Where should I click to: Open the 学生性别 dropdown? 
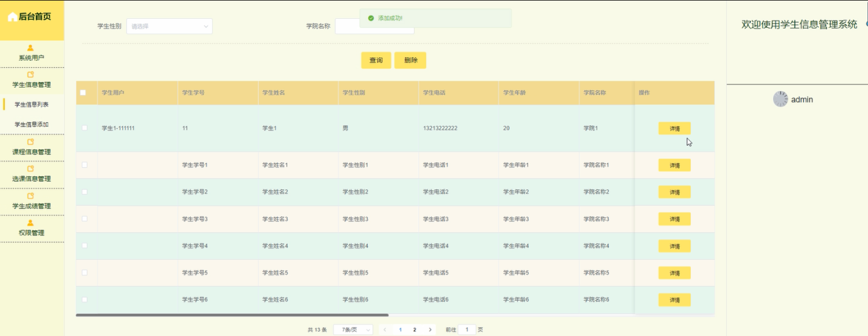pos(170,26)
